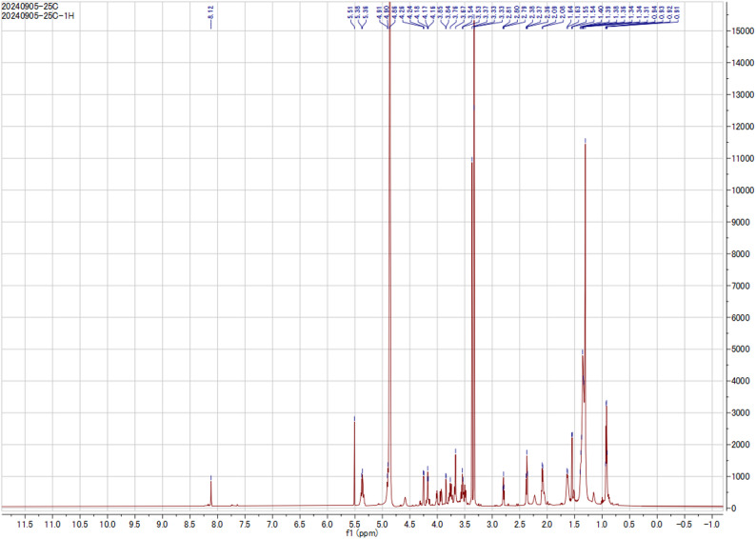
Task: Click the 7000 intensity tick label
Action: (742, 286)
